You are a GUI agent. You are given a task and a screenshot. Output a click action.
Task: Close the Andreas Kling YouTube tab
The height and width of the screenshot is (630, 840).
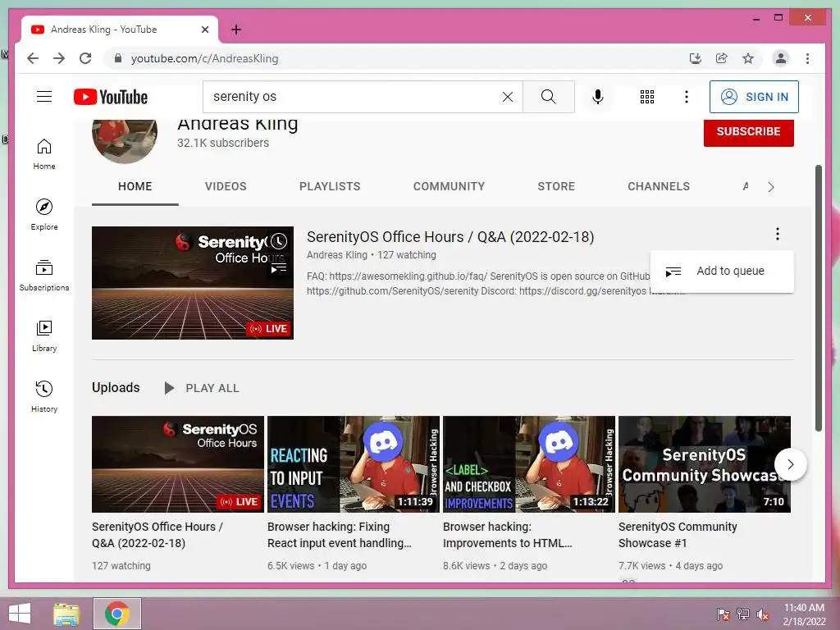[x=204, y=30]
